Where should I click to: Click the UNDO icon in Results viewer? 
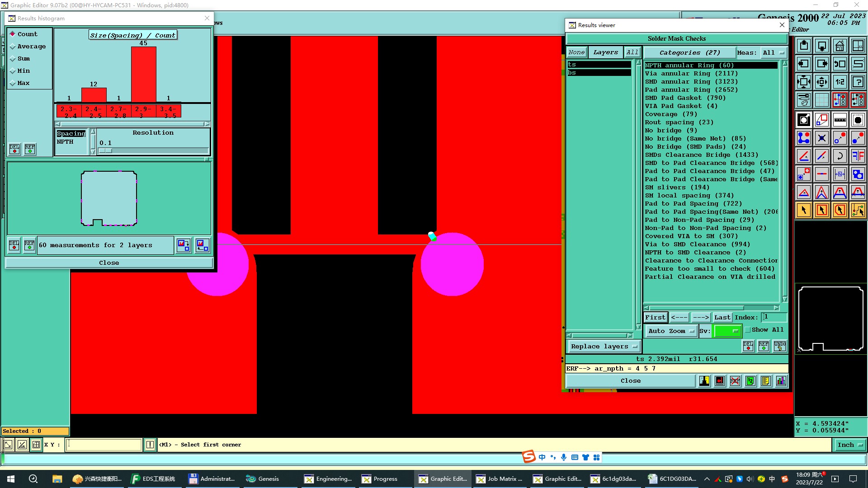pos(779,346)
